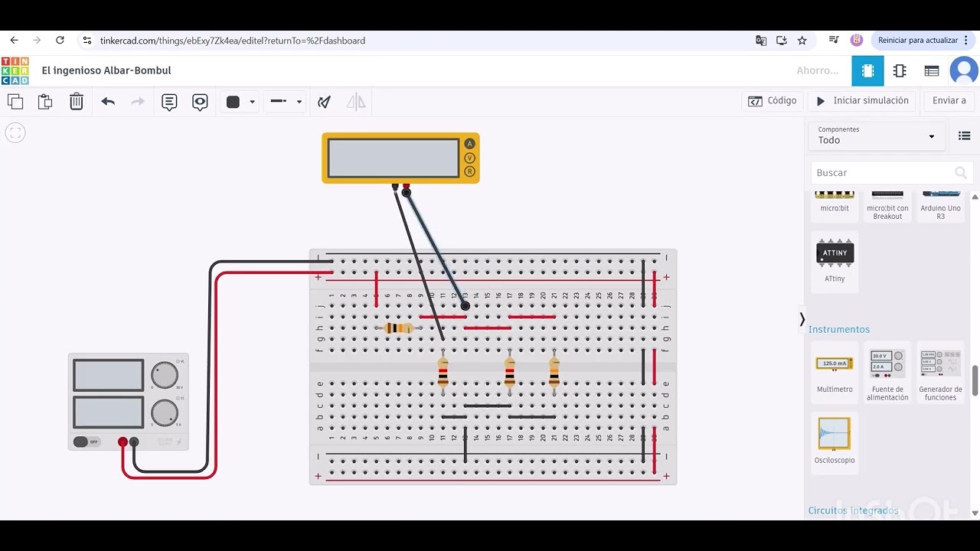Toggle components list layout icon
Viewport: 980px width, 551px height.
coord(964,136)
